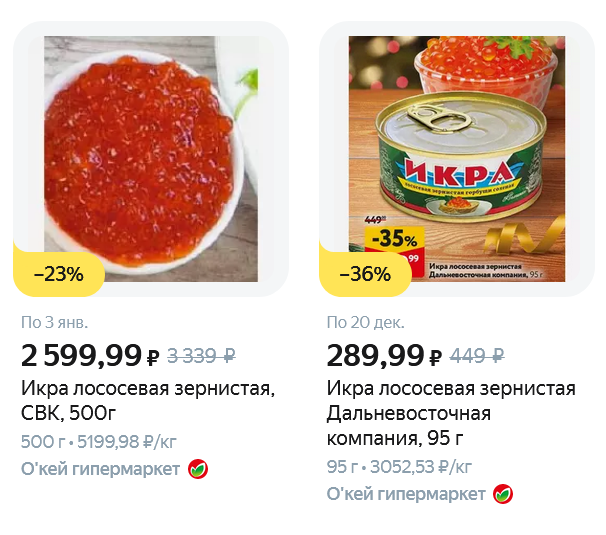Click the O'кей logo icon under Дальневосточная caviar
Viewport: 606px width, 535px height.
point(503,494)
